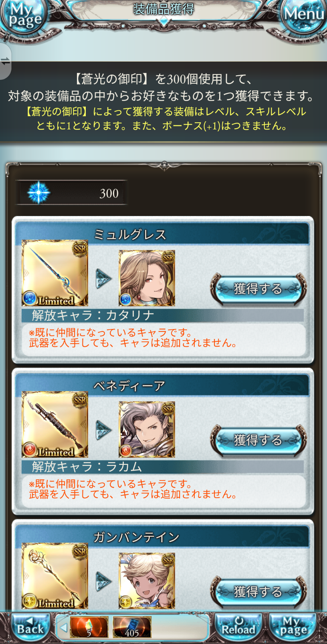Expand footer shortcuts with left arrow
Image resolution: width=327 pixels, height=644 pixels.
point(63,628)
